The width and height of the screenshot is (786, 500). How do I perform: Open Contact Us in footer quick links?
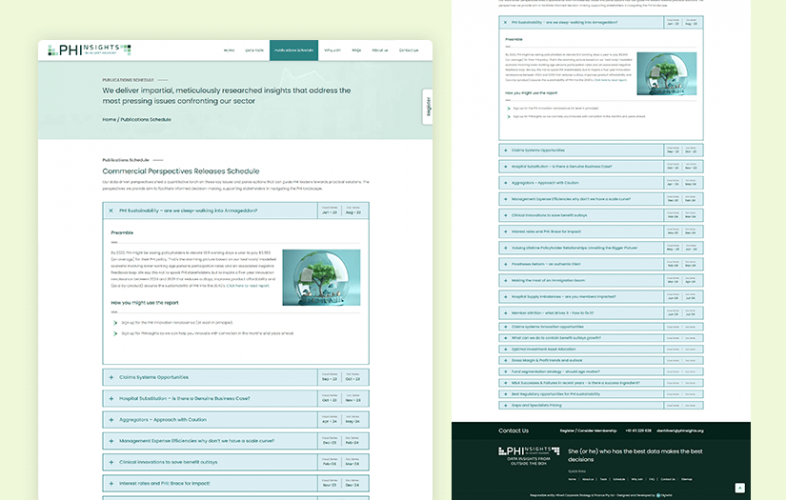tap(668, 479)
